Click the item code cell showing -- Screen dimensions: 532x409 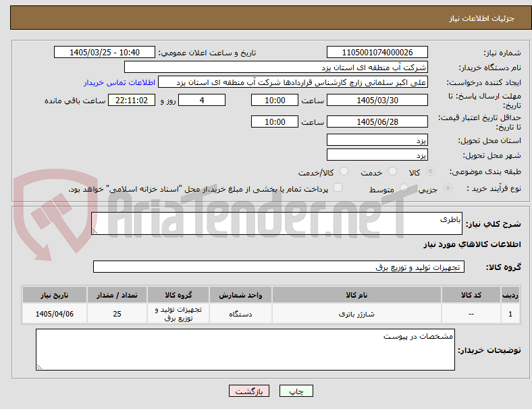click(471, 314)
